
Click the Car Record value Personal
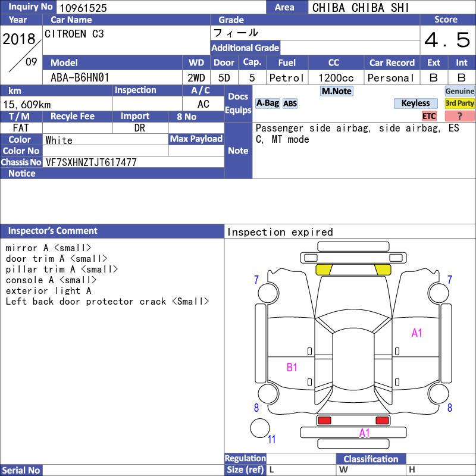tap(391, 78)
